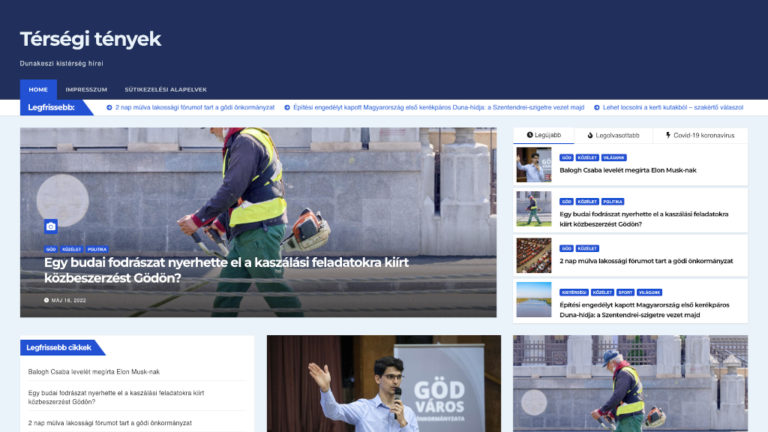Click arrow icon before 'Lehet locsolni' ticker item
768x432 pixels.
(597, 107)
